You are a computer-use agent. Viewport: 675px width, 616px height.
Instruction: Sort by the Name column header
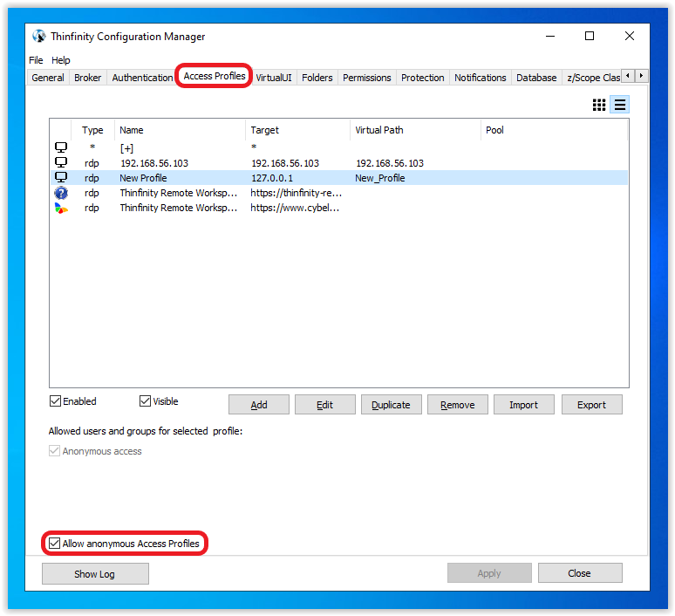[180, 130]
